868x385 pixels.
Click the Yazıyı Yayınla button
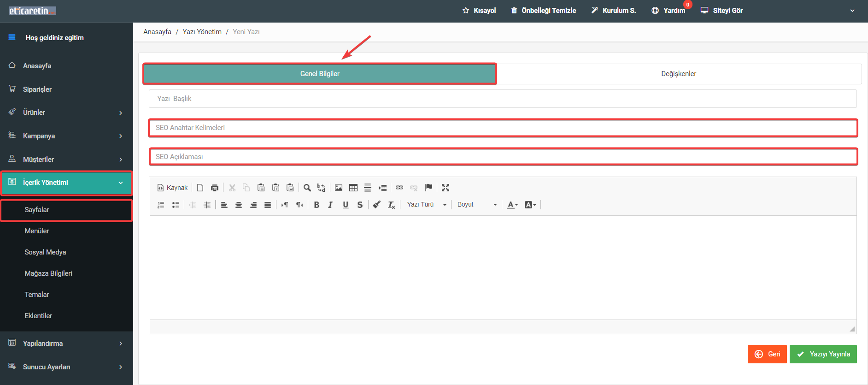click(x=823, y=354)
